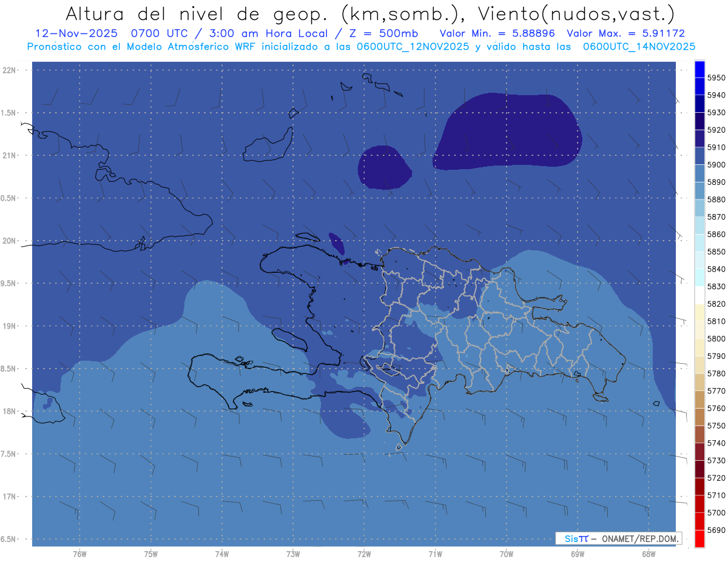The image size is (728, 562).
Task: Click the "9.5N" latitude label
Action: [x=9, y=283]
